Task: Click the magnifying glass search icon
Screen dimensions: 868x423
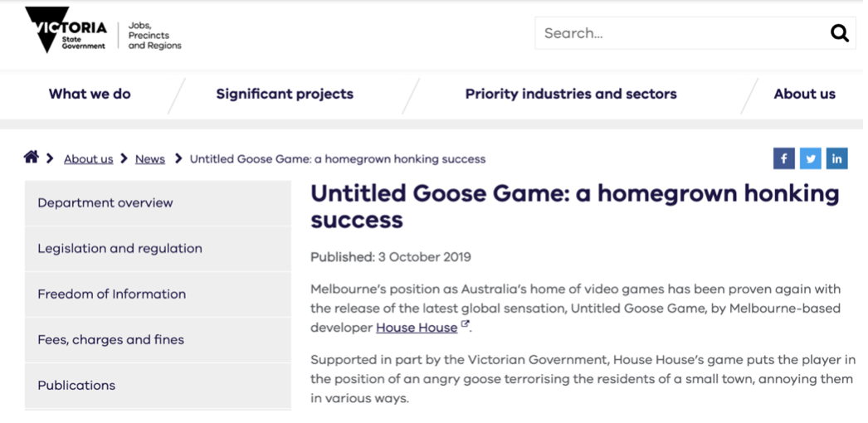Action: 839,33
